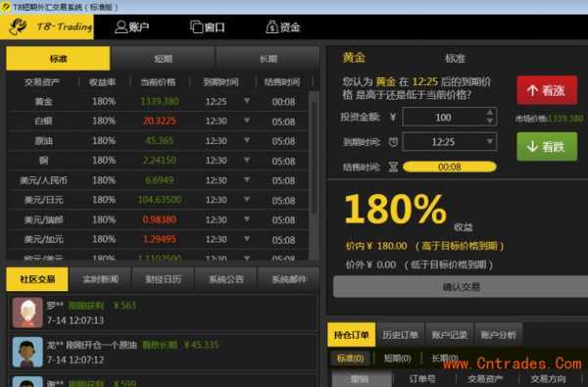
Task: Expand expiry dropdown for 铜 row
Action: [247, 160]
